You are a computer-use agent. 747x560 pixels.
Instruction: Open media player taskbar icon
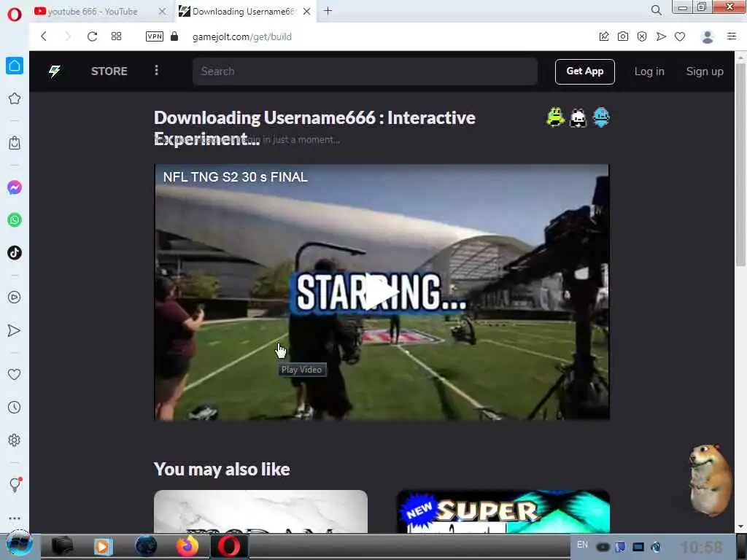point(103,546)
